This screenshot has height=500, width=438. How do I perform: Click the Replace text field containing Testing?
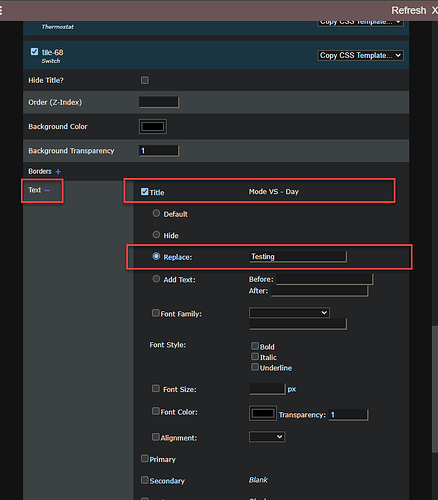coord(298,257)
